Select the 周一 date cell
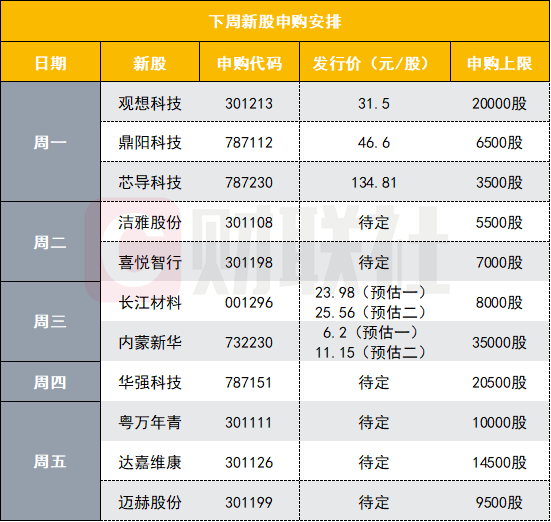Image resolution: width=551 pixels, height=522 pixels. [50, 142]
